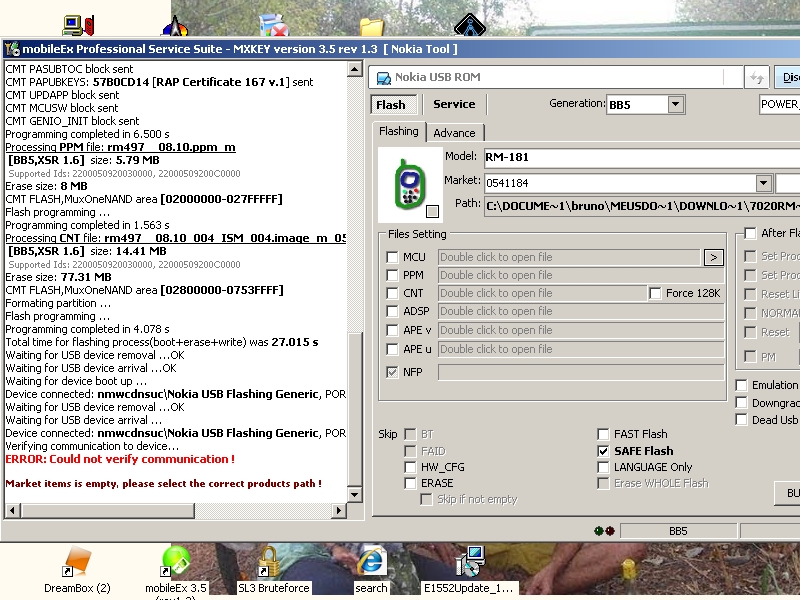Open the E1552Update desktop shortcut

[x=469, y=569]
